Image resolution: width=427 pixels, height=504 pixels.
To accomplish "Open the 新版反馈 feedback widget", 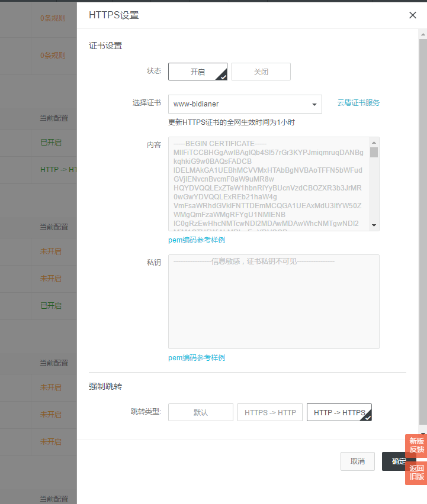I will [x=416, y=445].
